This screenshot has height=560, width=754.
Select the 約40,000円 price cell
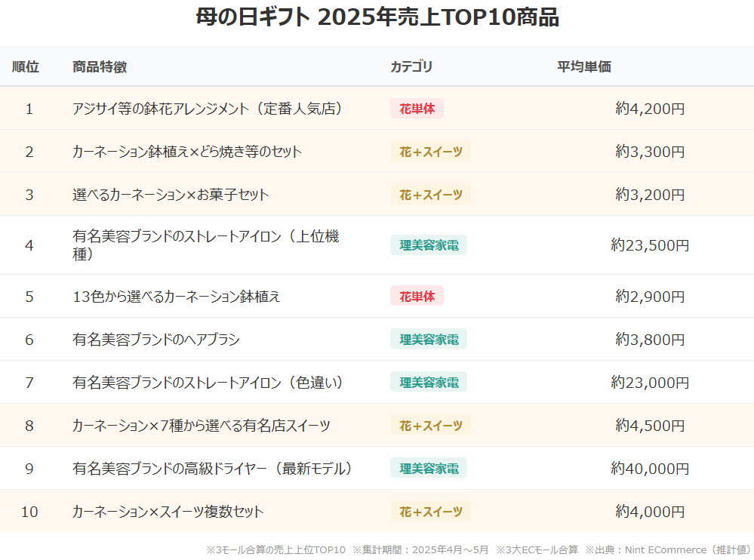(650, 469)
